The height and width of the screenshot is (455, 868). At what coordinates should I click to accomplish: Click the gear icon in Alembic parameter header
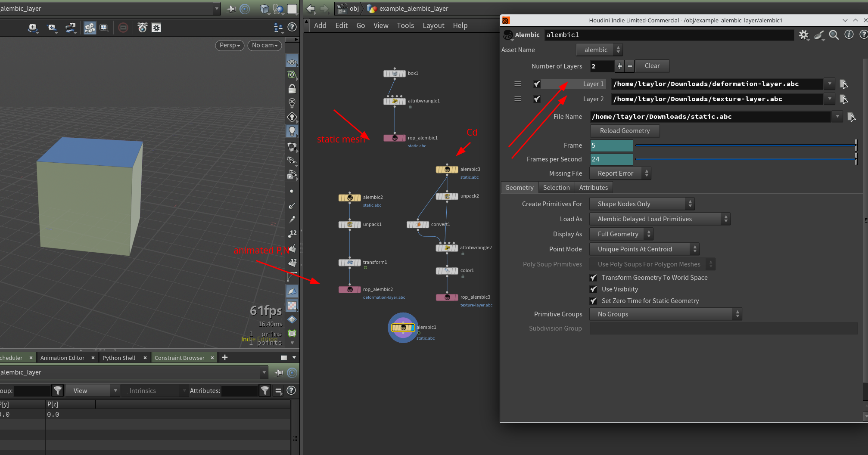803,35
